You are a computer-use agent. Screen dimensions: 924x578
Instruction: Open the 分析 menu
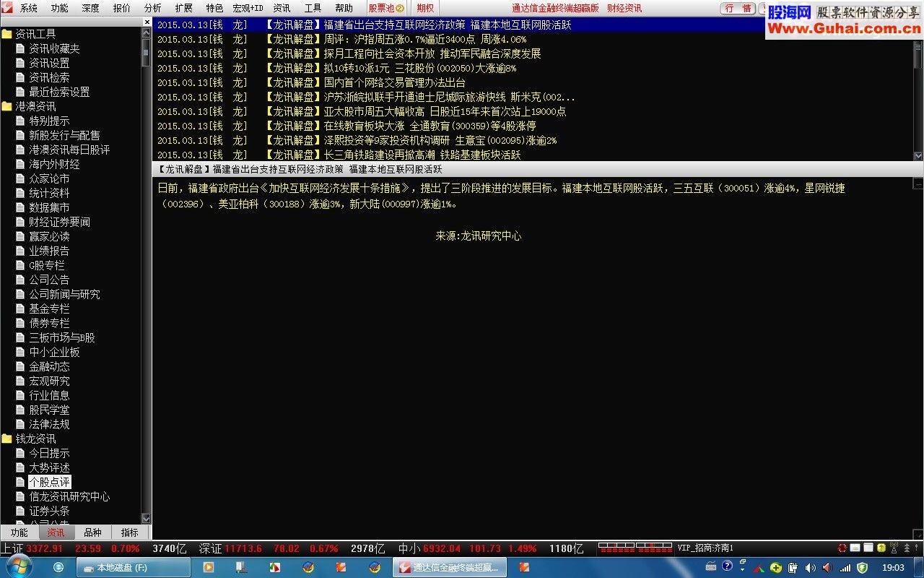[x=153, y=8]
